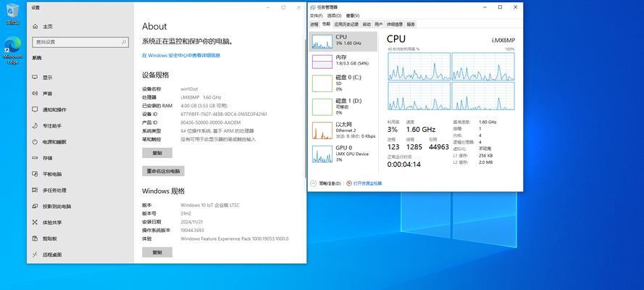Viewport: 644px width, 290px height.
Task: Select the Ethernet (以太网) performance thumbnail
Action: point(322,130)
